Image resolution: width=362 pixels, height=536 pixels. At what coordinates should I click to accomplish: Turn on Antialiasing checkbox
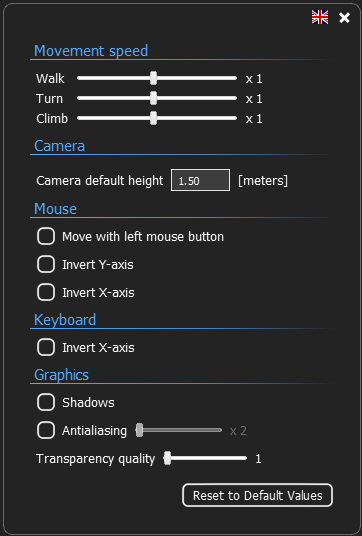tap(46, 430)
